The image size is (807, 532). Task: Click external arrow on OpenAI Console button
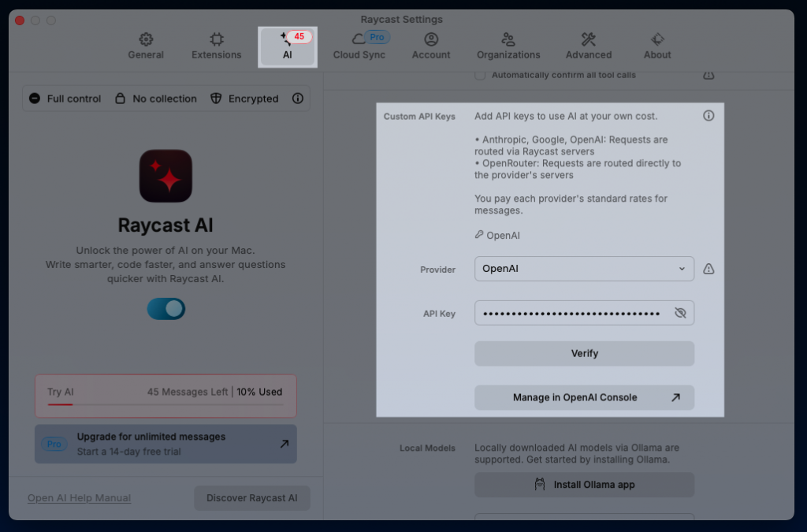[675, 397]
